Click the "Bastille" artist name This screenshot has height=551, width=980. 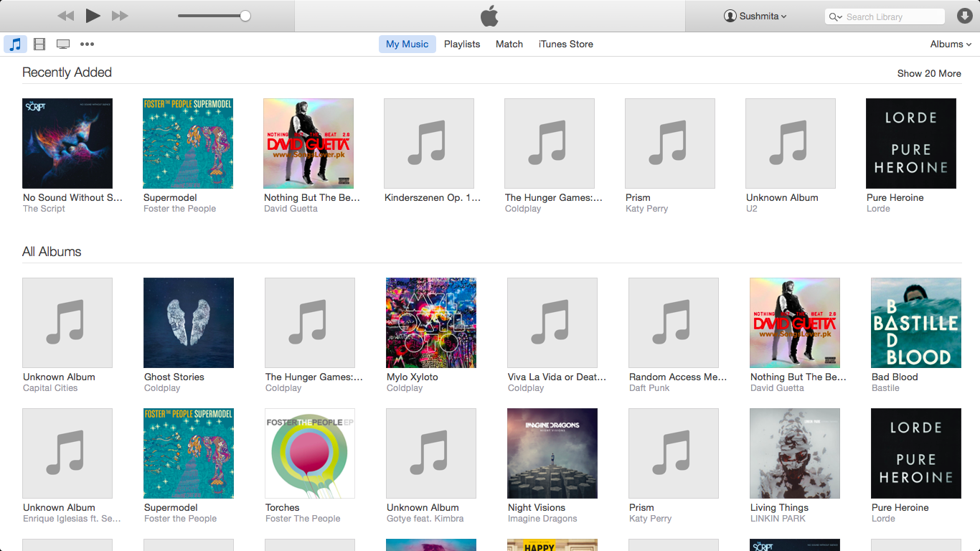[885, 388]
